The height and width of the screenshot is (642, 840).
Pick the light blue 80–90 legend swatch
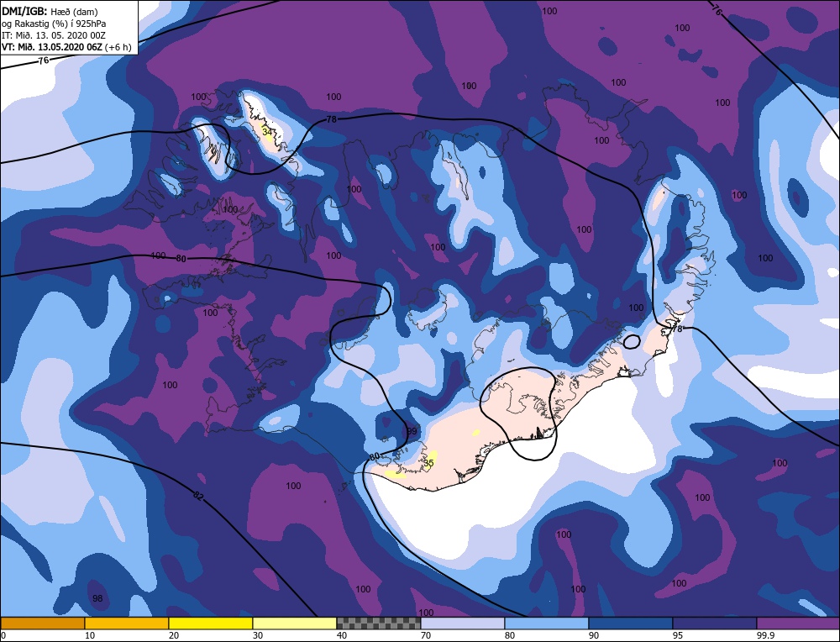tap(547, 623)
